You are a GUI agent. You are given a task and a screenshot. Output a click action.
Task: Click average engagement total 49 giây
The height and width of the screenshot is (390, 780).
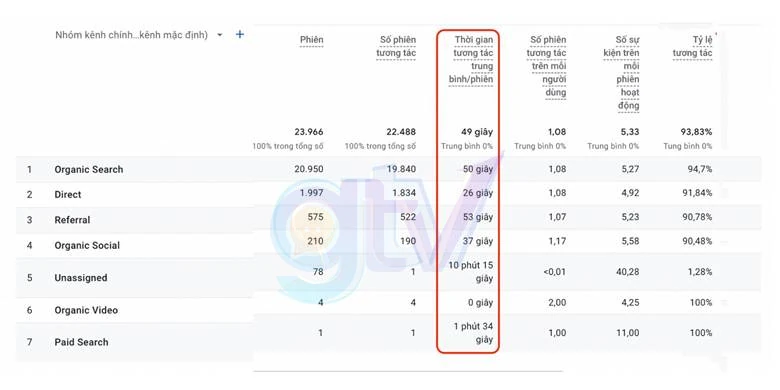click(x=477, y=132)
